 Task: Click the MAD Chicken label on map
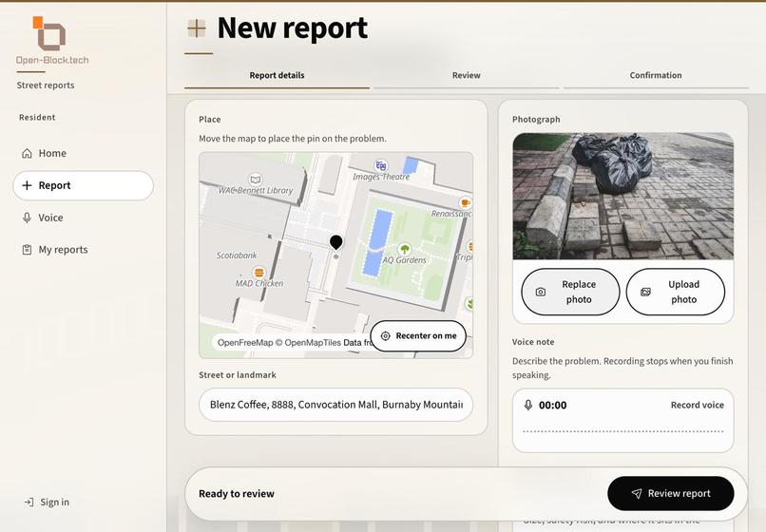coord(259,284)
